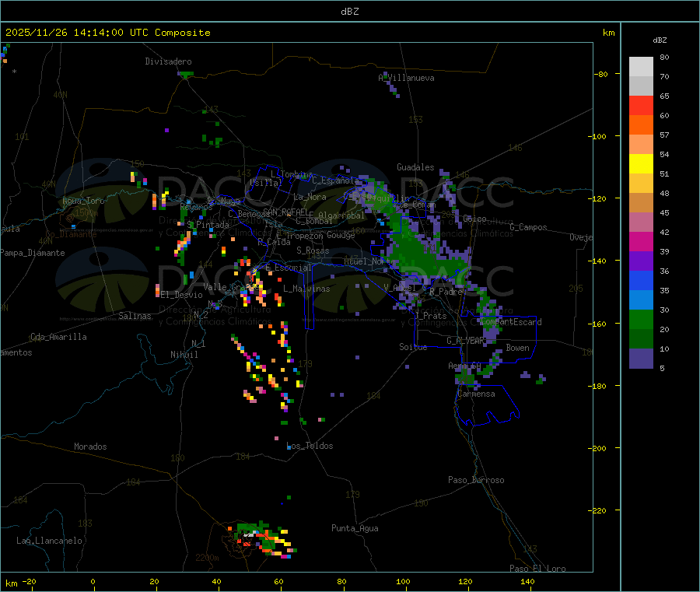Image resolution: width=700 pixels, height=592 pixels.
Task: Click the bottom slate-purple legend swatch
Action: click(x=641, y=358)
